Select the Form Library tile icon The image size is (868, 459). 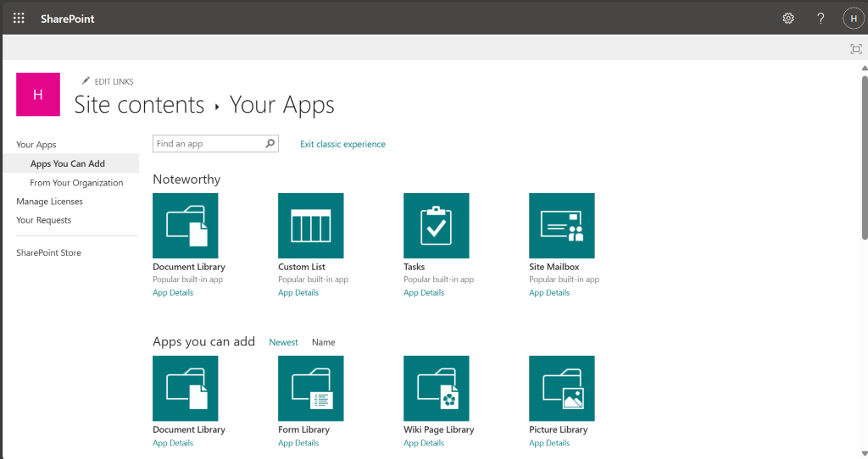coord(310,388)
